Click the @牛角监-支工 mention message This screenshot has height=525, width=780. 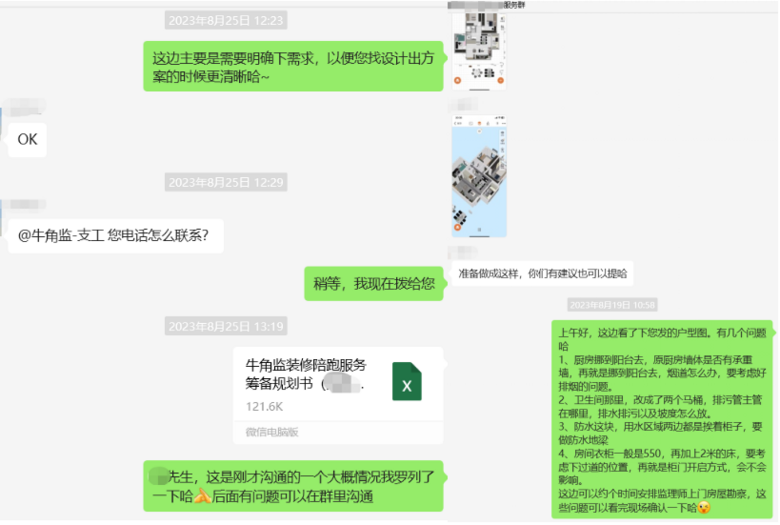pyautogui.click(x=115, y=236)
